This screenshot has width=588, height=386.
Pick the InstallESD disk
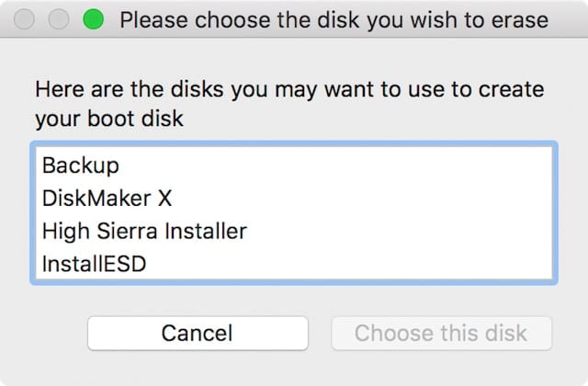95,264
